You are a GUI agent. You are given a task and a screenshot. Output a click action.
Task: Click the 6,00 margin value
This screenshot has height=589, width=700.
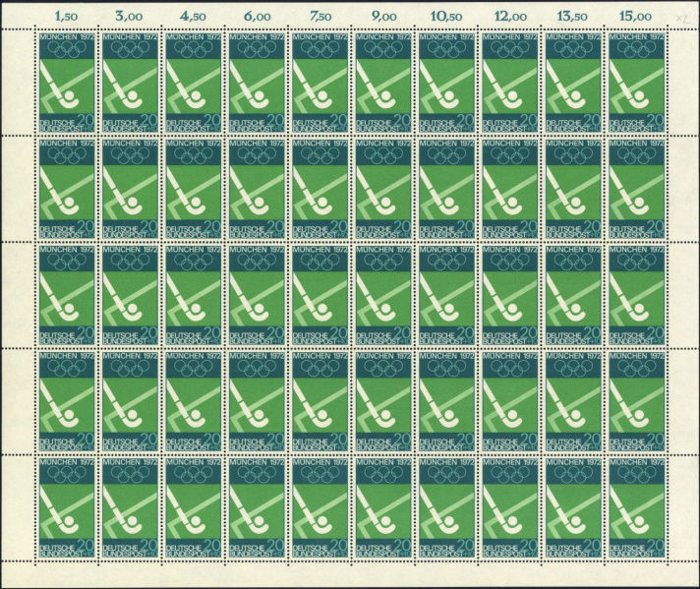coord(258,17)
